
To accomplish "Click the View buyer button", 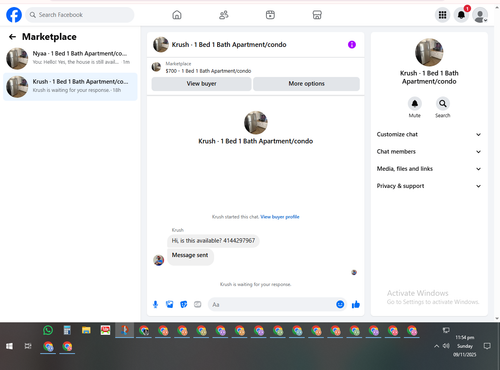I will click(201, 84).
